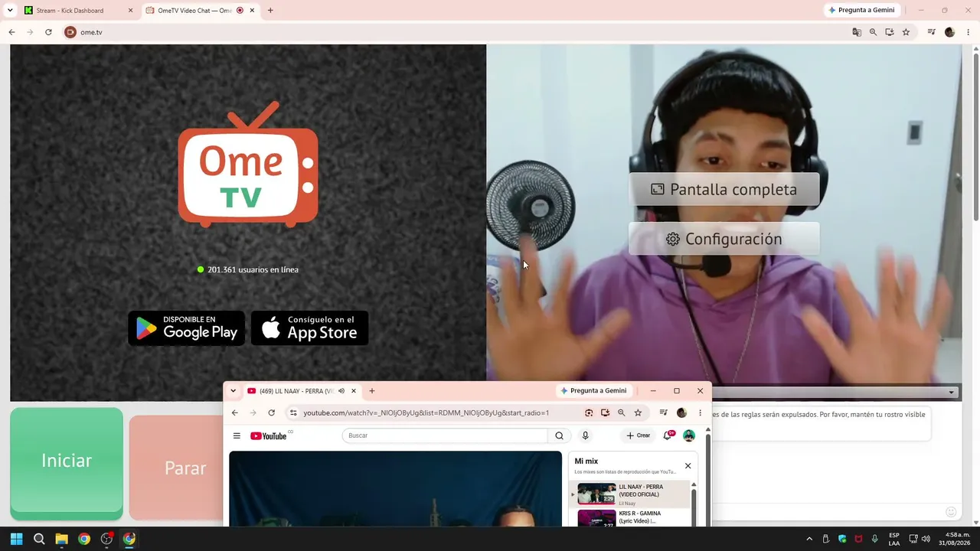Open Google Lens icon in YouTube address bar

(x=589, y=412)
